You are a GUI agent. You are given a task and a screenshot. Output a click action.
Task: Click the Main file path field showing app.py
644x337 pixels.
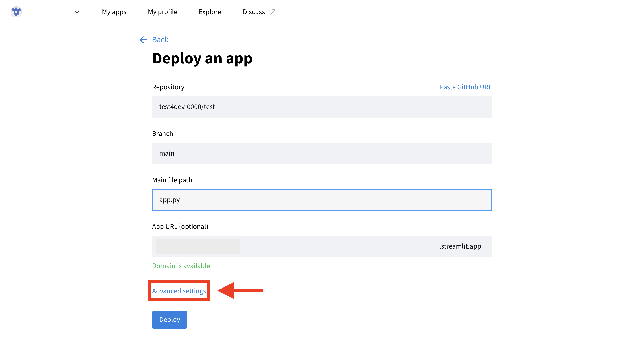pos(322,200)
